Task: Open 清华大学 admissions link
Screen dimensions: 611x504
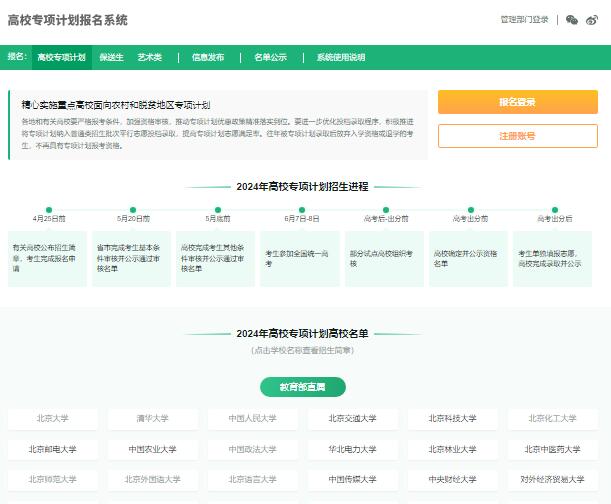Action: tap(152, 419)
